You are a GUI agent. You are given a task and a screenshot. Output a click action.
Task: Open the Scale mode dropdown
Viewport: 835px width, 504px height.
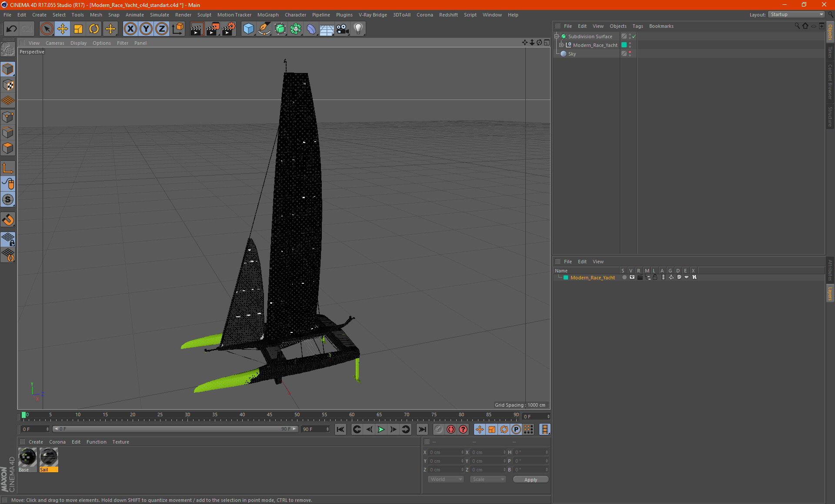[488, 479]
